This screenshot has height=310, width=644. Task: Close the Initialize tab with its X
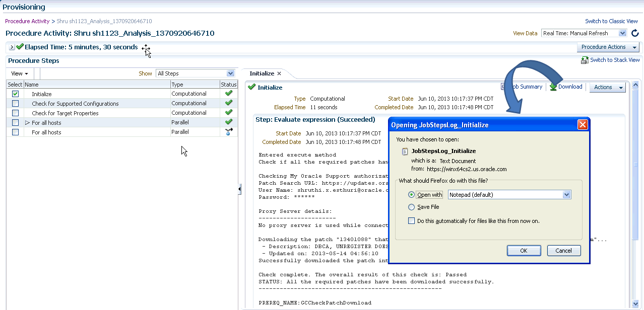279,73
